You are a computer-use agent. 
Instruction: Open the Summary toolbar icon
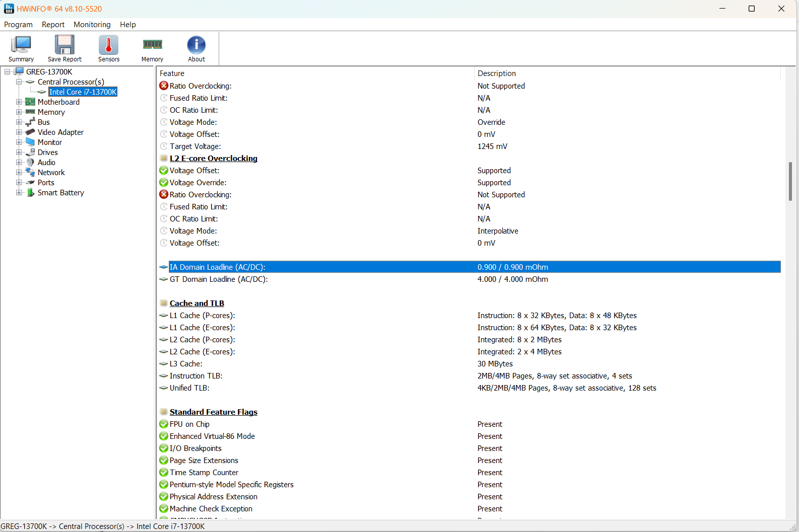click(21, 45)
